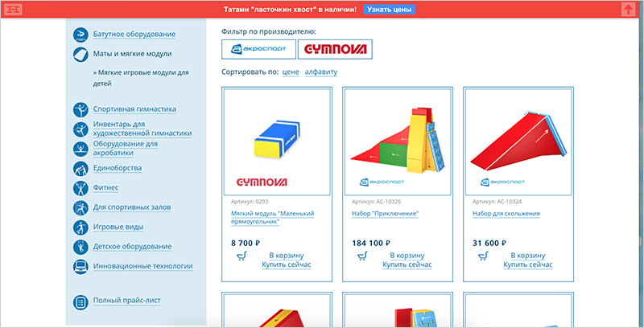Screen dimensions: 644x328
Task: Click the price list icon beside Полный прайс-лист
Action: coord(80,302)
